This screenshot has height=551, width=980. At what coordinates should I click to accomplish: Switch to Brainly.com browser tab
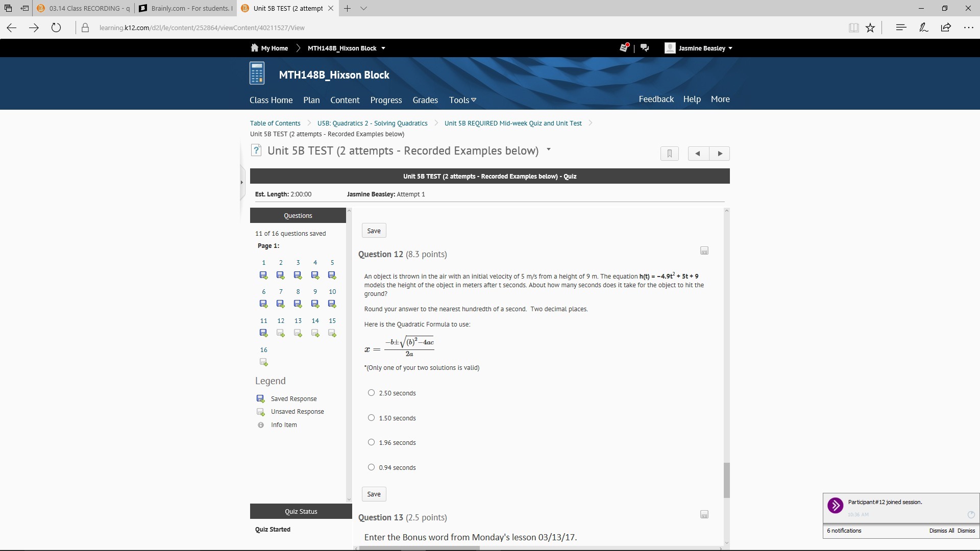186,8
